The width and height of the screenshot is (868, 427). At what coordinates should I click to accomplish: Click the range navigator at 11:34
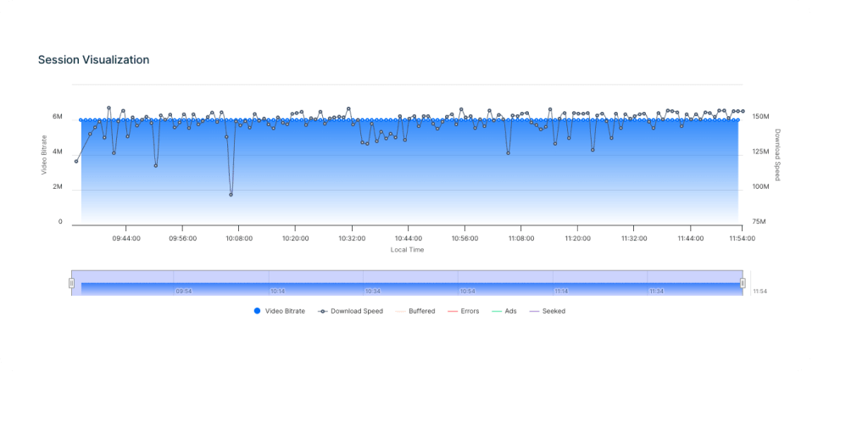tap(657, 291)
